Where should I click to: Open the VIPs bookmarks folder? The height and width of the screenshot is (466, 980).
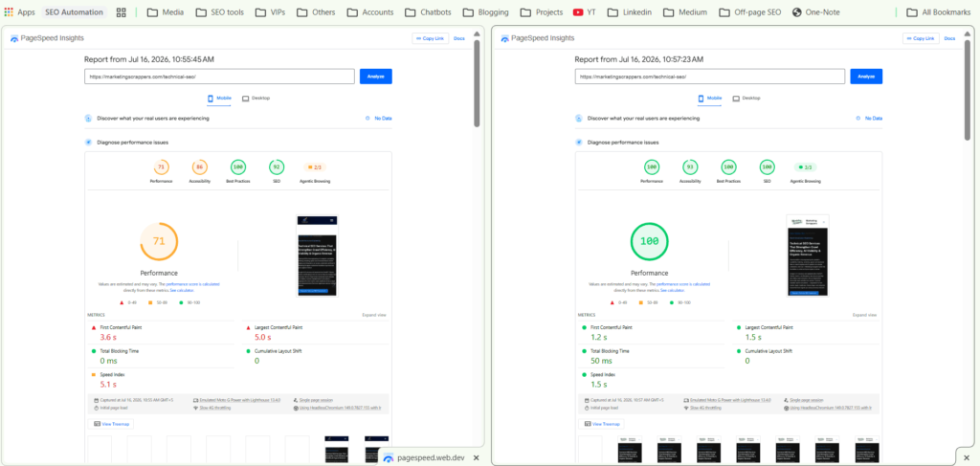pyautogui.click(x=271, y=11)
